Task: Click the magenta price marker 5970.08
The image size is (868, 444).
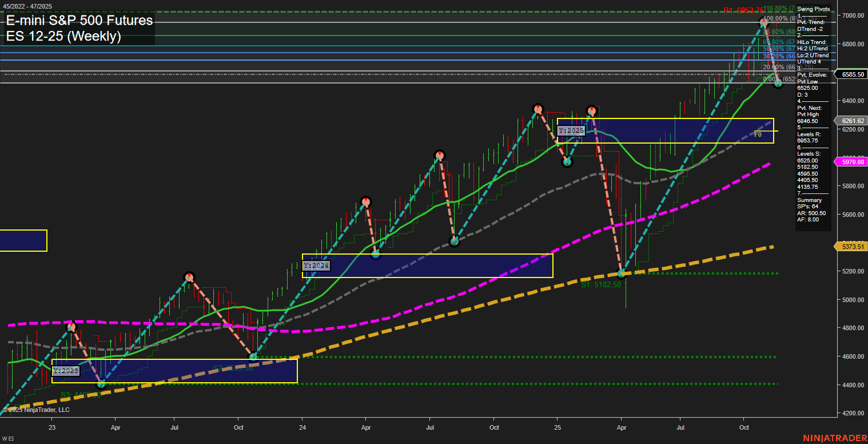Action: pyautogui.click(x=851, y=162)
